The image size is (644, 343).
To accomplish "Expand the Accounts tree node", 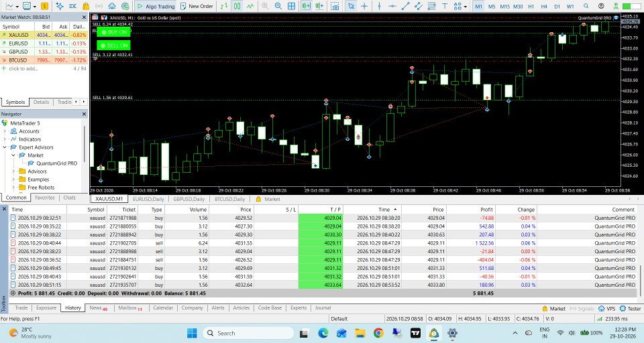I will pyautogui.click(x=5, y=131).
